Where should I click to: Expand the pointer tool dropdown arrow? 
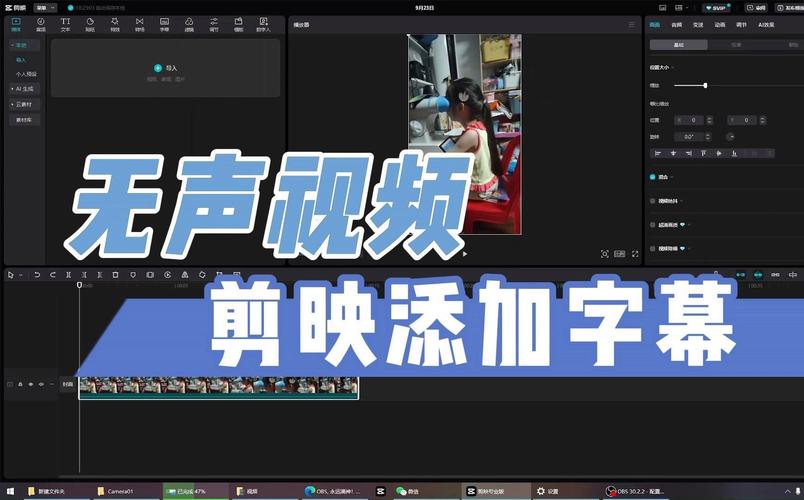click(x=21, y=275)
